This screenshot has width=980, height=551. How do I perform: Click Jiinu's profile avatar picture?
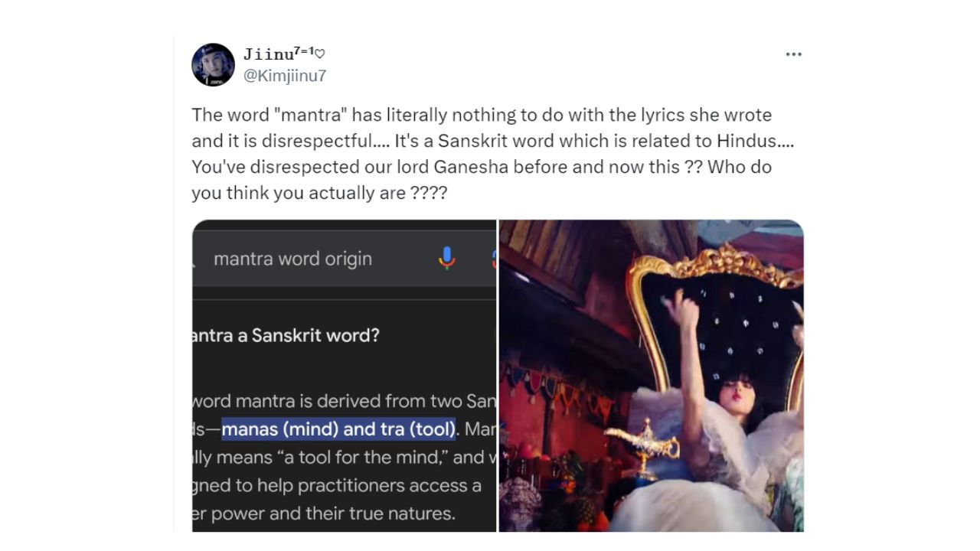pyautogui.click(x=213, y=65)
